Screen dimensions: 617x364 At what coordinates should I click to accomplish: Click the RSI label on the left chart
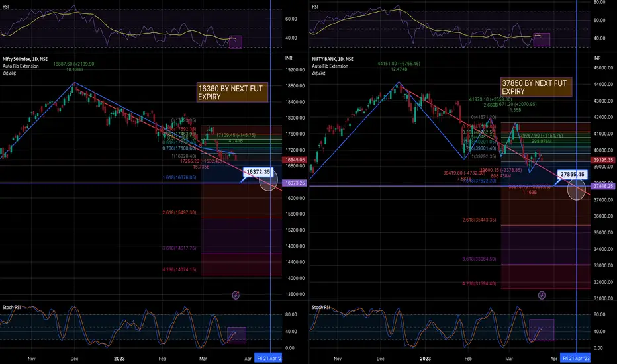pyautogui.click(x=5, y=7)
